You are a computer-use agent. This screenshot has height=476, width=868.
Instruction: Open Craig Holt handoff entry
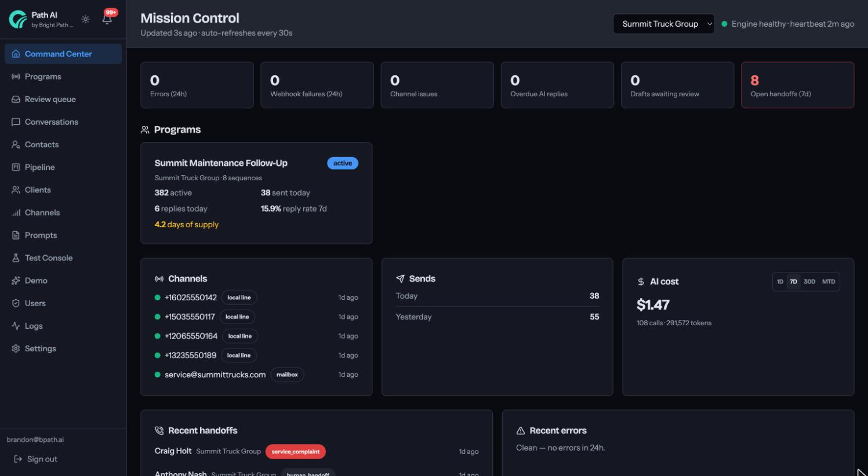(317, 451)
